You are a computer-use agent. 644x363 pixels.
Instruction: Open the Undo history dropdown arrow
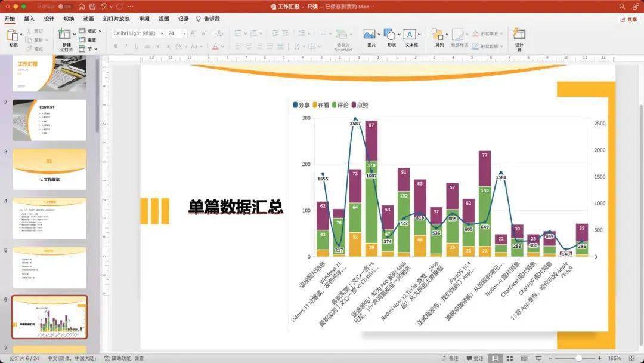pos(111,7)
